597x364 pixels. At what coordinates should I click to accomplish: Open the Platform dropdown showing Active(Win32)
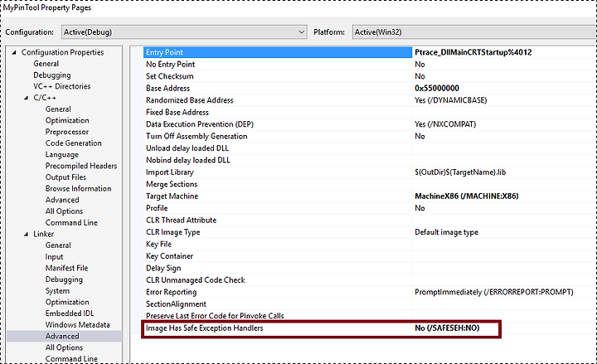coord(474,32)
